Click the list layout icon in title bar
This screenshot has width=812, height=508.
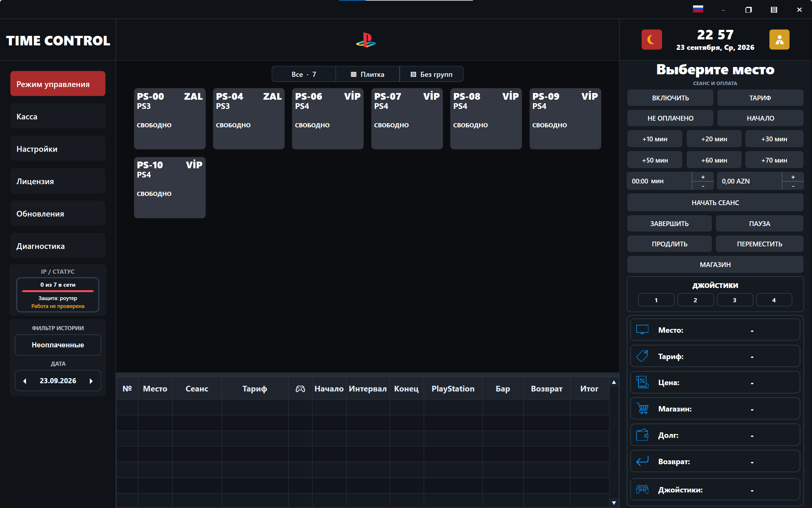coord(774,10)
